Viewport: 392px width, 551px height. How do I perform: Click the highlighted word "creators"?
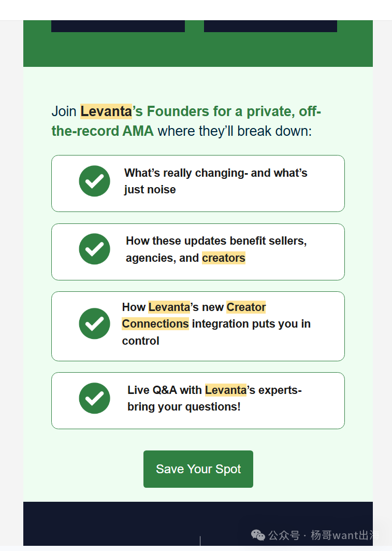(224, 258)
